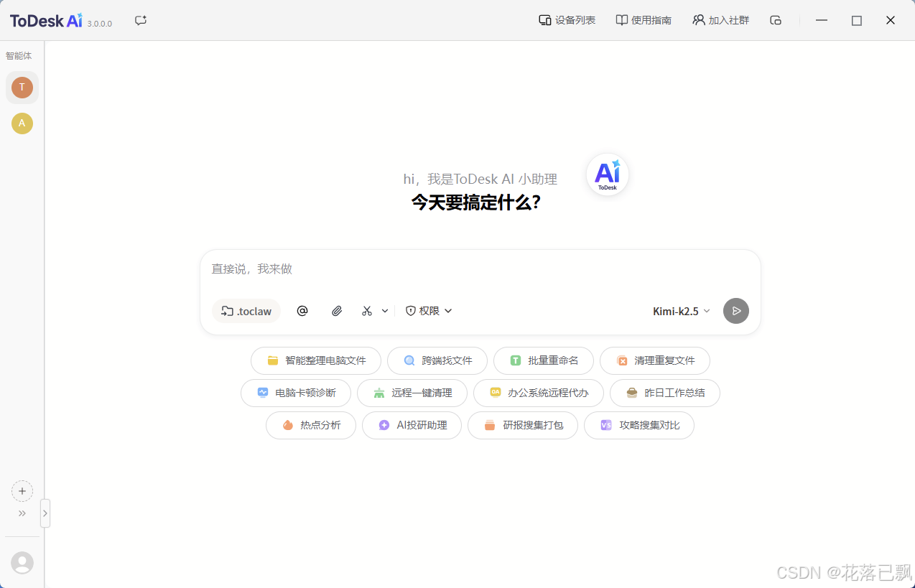Open the 使用指南 user guide

coord(644,20)
